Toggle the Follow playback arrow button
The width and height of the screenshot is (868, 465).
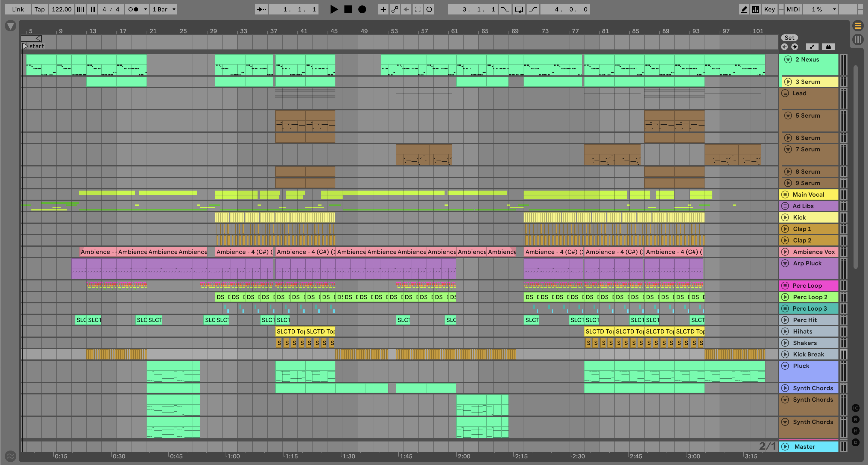tap(261, 9)
